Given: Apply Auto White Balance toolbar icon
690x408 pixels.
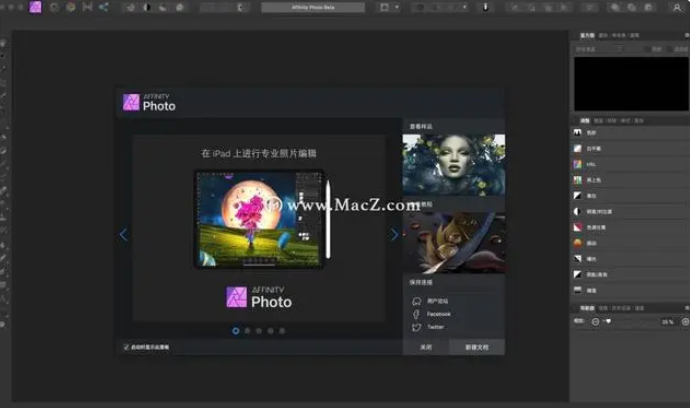Looking at the screenshot, I should (180, 7).
